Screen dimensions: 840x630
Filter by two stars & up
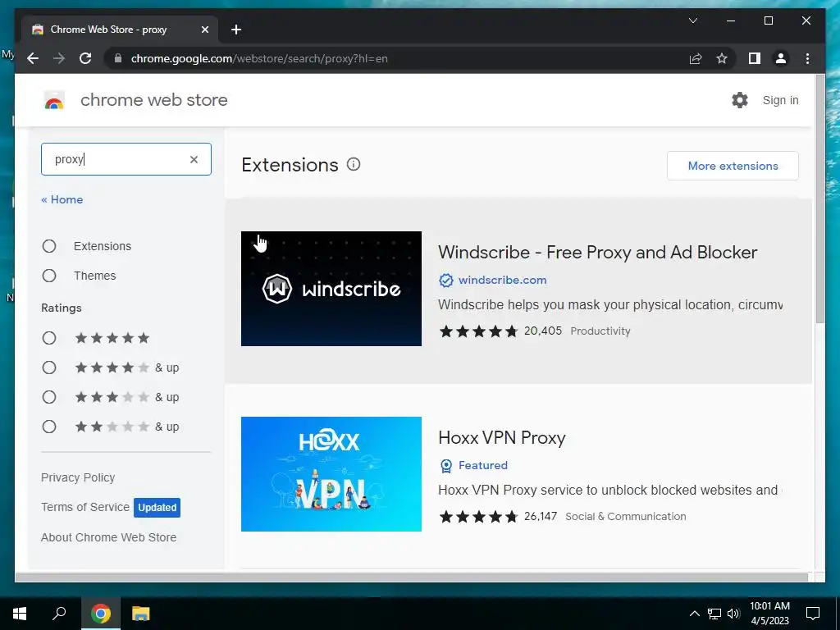49,427
